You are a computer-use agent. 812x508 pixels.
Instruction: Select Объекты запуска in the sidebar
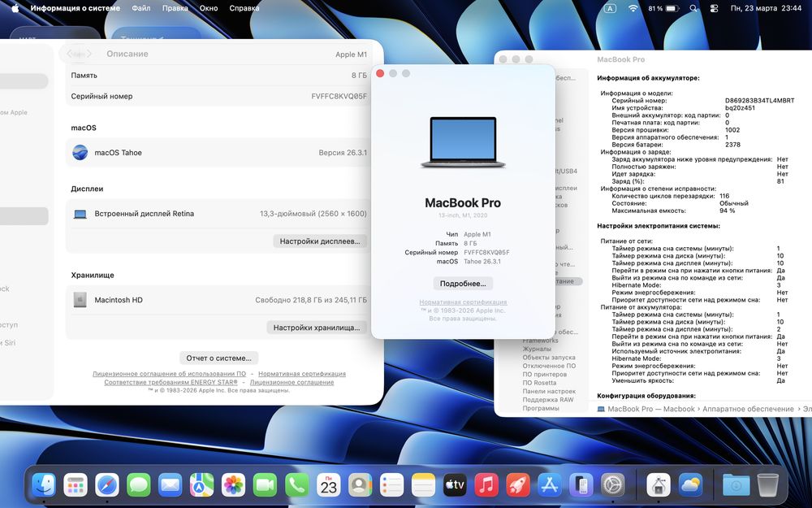[549, 357]
